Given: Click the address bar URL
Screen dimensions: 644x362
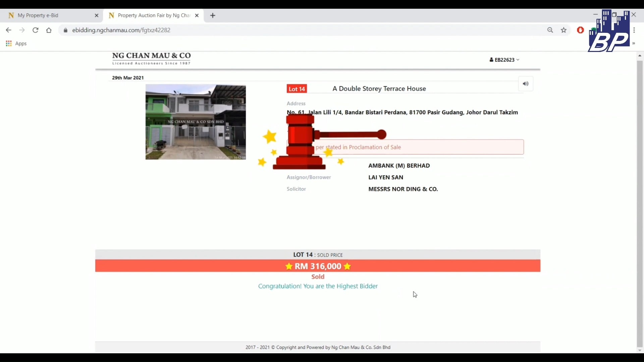Looking at the screenshot, I should click(x=121, y=30).
